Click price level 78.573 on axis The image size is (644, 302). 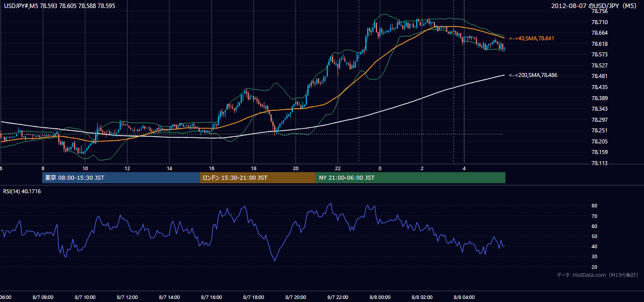coord(599,54)
